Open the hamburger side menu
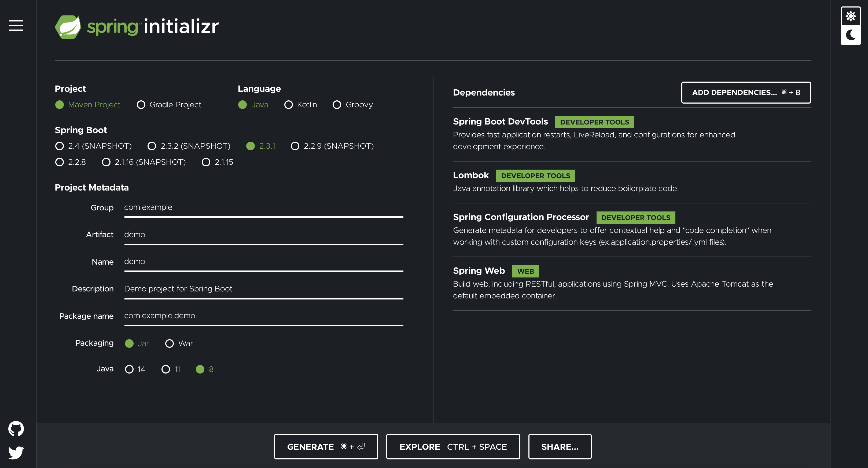 tap(16, 25)
